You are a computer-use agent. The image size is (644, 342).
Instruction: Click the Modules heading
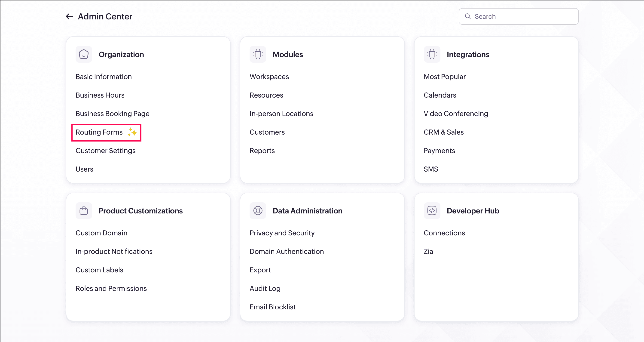coord(288,54)
